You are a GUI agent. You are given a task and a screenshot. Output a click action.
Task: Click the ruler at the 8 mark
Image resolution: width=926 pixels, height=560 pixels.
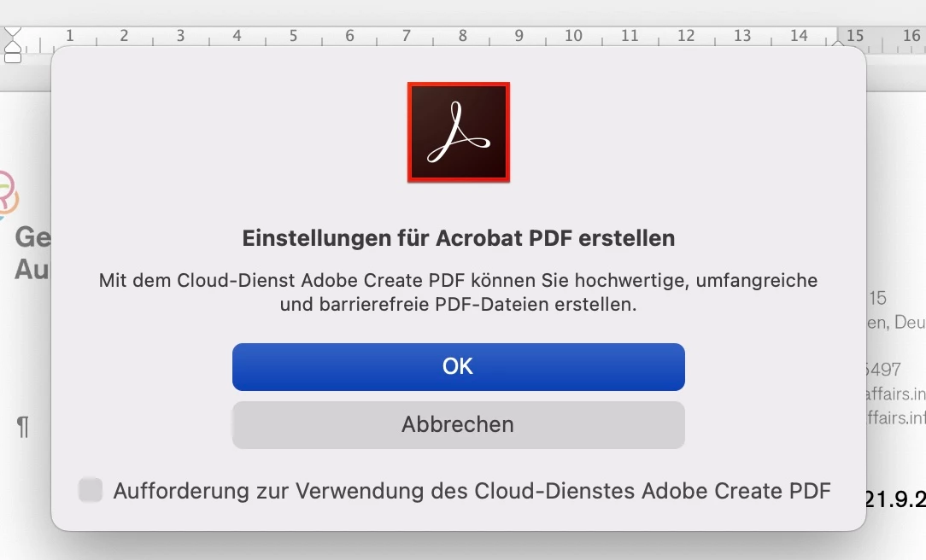tap(463, 36)
